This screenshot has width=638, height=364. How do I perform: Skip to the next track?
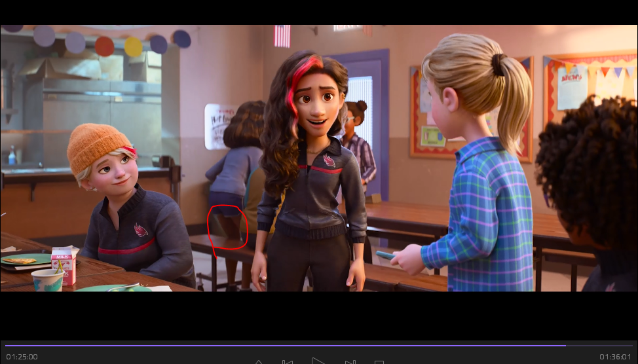coord(350,361)
